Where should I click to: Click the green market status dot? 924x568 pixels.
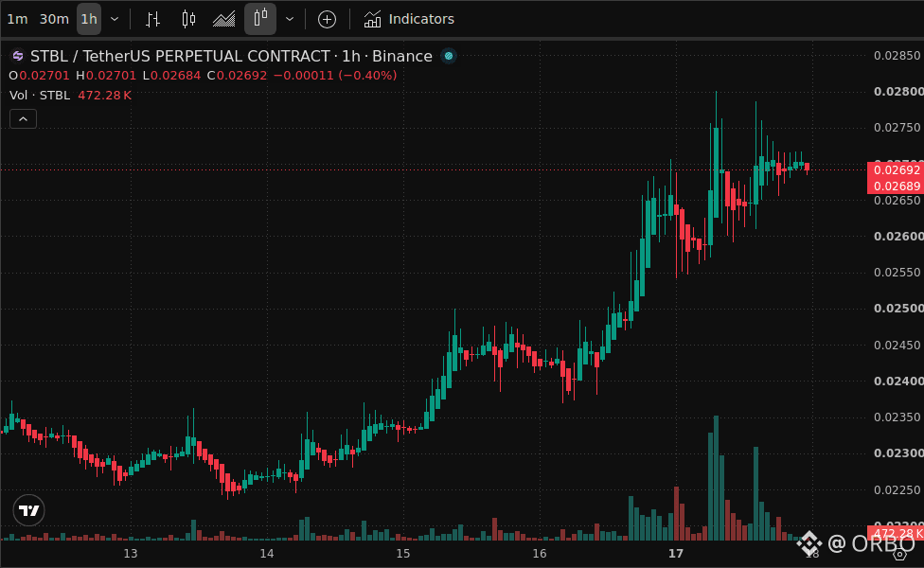point(449,56)
